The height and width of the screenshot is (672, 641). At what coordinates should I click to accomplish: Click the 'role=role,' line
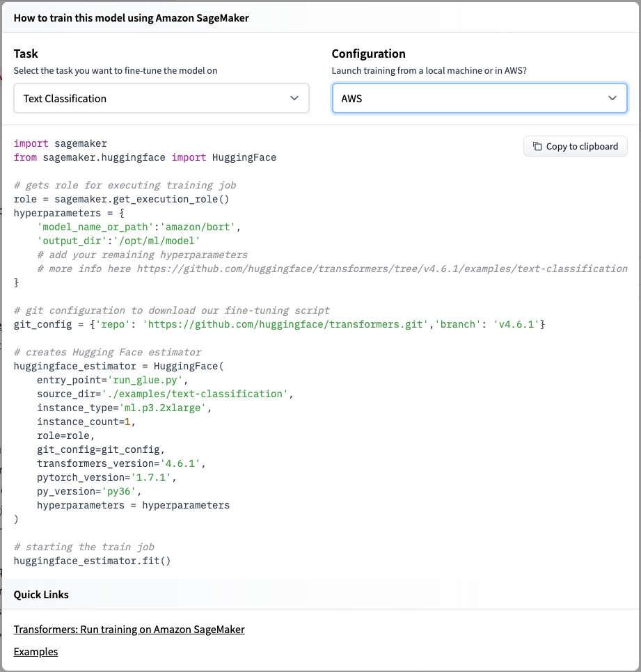[x=65, y=436]
